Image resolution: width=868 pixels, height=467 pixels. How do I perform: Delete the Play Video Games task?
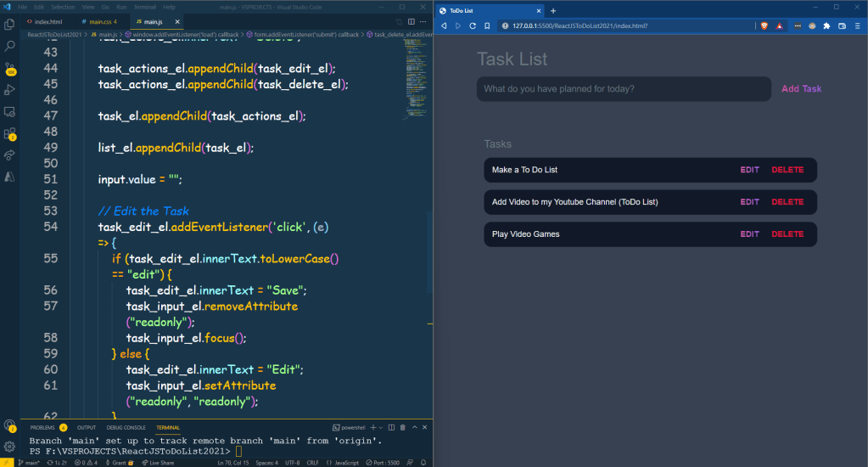(x=787, y=234)
